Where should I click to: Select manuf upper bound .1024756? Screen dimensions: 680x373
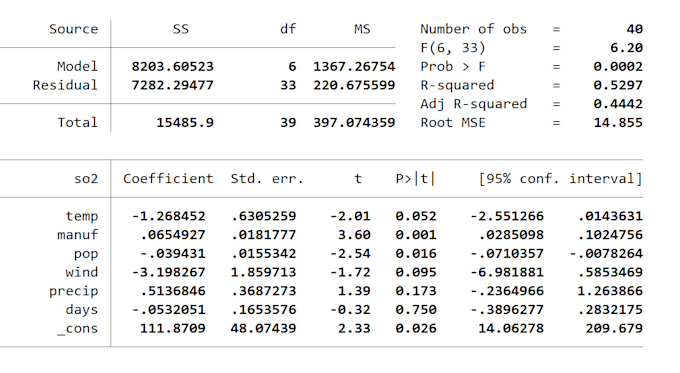pos(610,235)
